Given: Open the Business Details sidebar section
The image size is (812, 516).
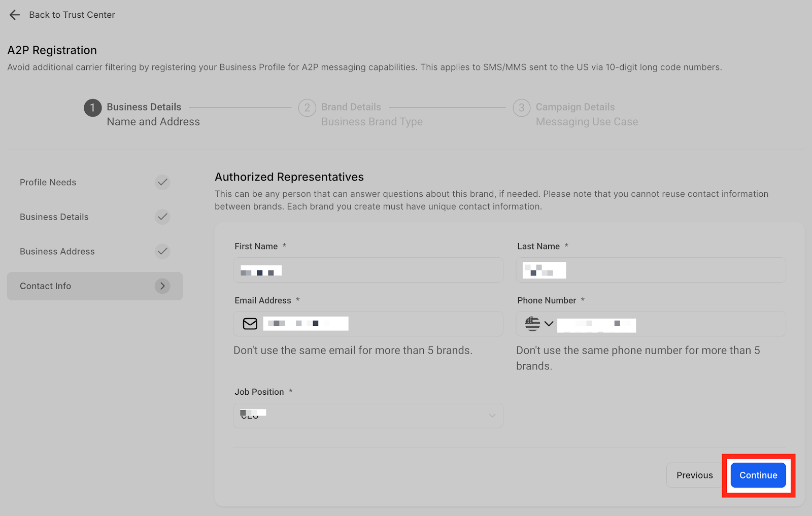Looking at the screenshot, I should [95, 217].
